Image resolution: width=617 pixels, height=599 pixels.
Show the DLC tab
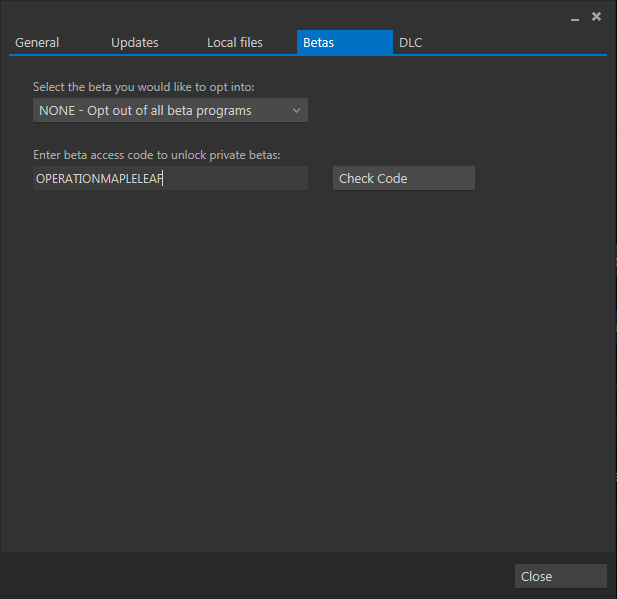click(410, 43)
